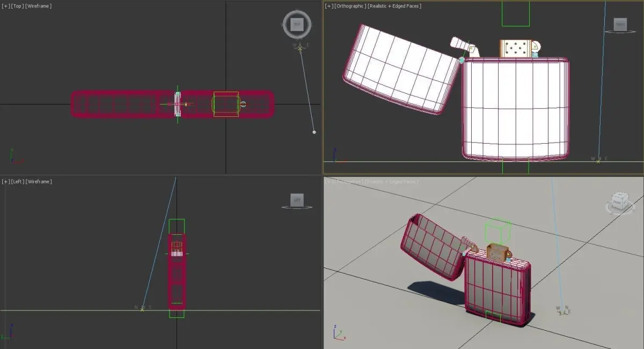Click the ViewCube face in the Left viewport
644x349 pixels.
pyautogui.click(x=297, y=200)
